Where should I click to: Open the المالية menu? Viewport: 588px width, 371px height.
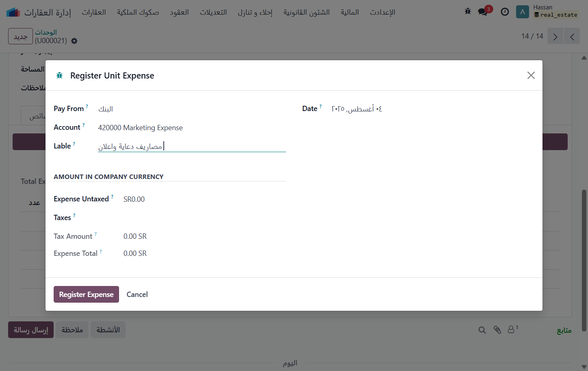pos(350,12)
